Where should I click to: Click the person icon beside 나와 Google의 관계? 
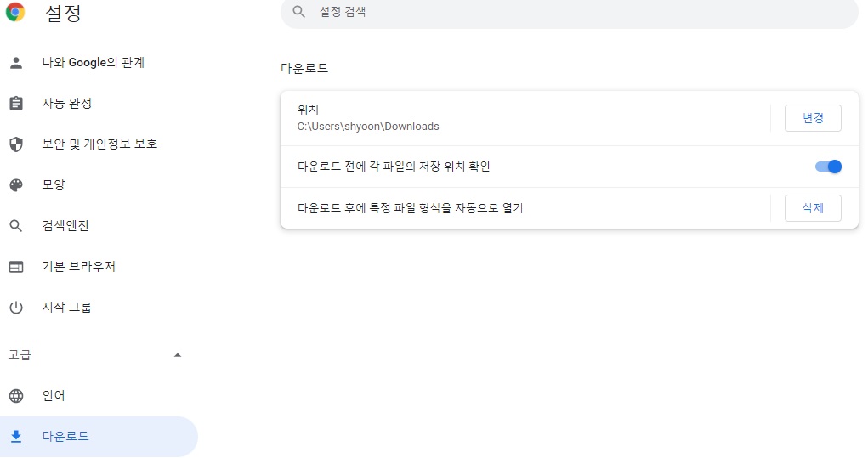coord(16,63)
